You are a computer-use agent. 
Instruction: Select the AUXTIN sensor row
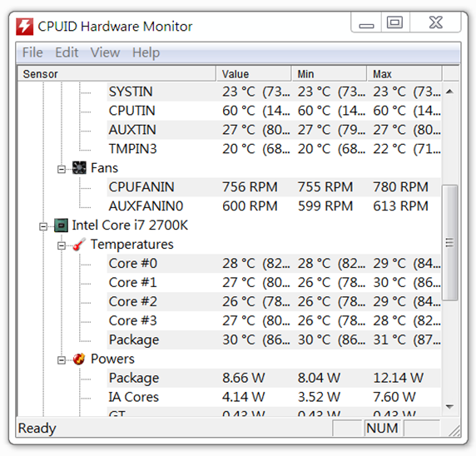274,130
